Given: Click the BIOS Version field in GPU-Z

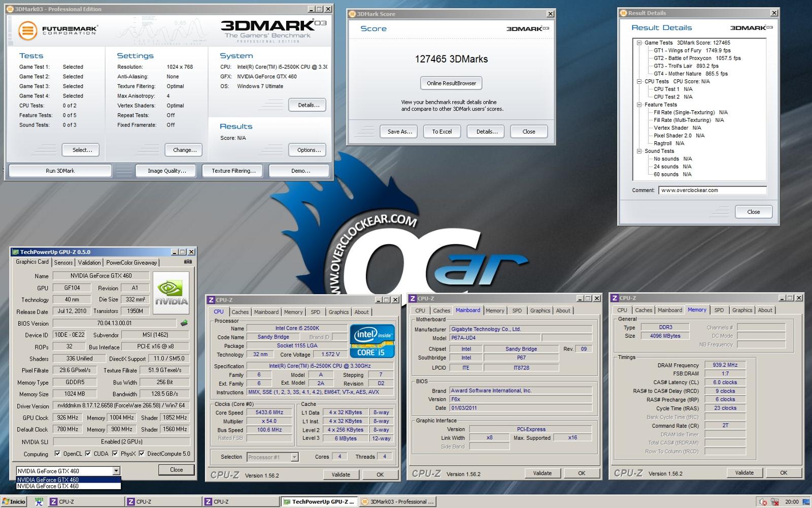Looking at the screenshot, I should tap(115, 323).
